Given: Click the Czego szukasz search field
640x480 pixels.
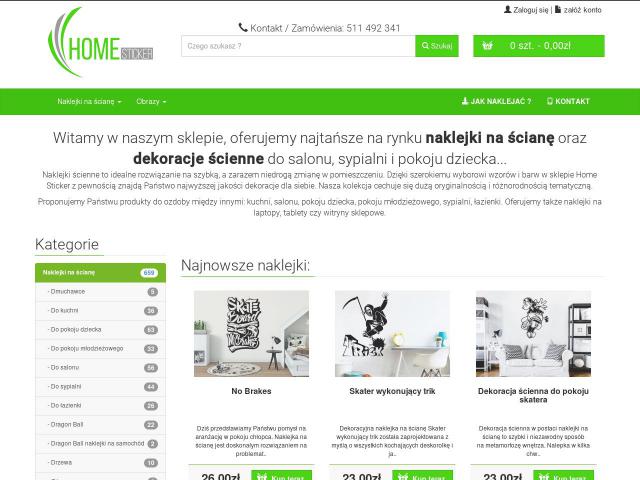Looking at the screenshot, I should 298,46.
